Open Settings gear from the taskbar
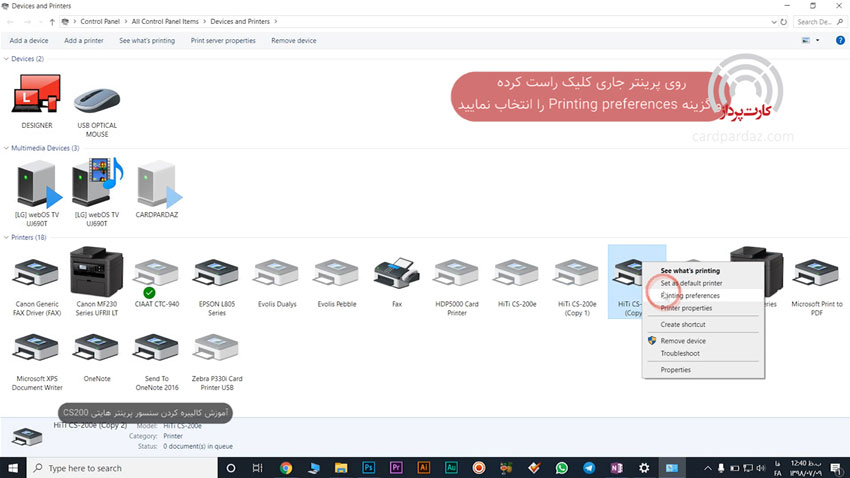The height and width of the screenshot is (478, 850). pos(644,468)
